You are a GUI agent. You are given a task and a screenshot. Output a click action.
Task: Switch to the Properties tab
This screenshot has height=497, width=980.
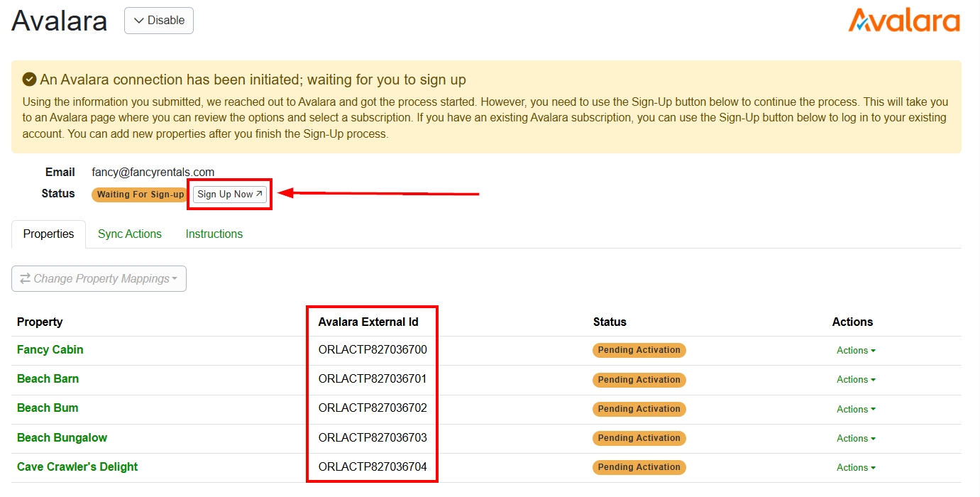(x=48, y=234)
